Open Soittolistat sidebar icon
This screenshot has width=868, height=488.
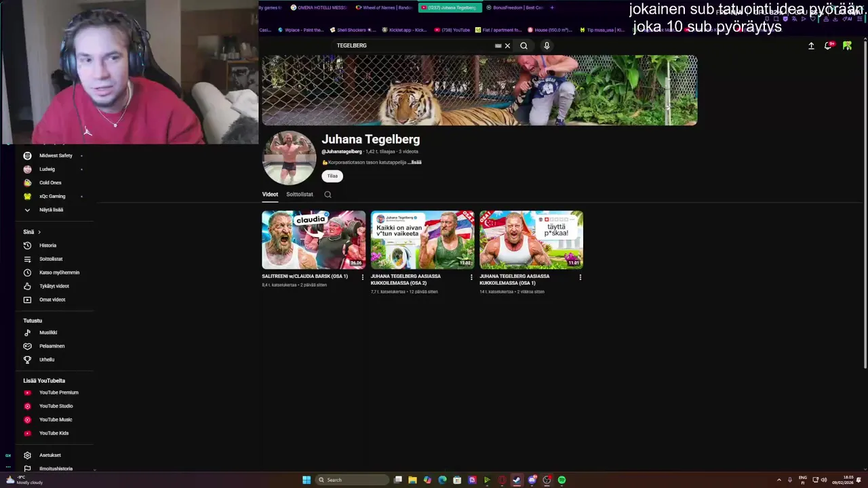click(x=27, y=259)
